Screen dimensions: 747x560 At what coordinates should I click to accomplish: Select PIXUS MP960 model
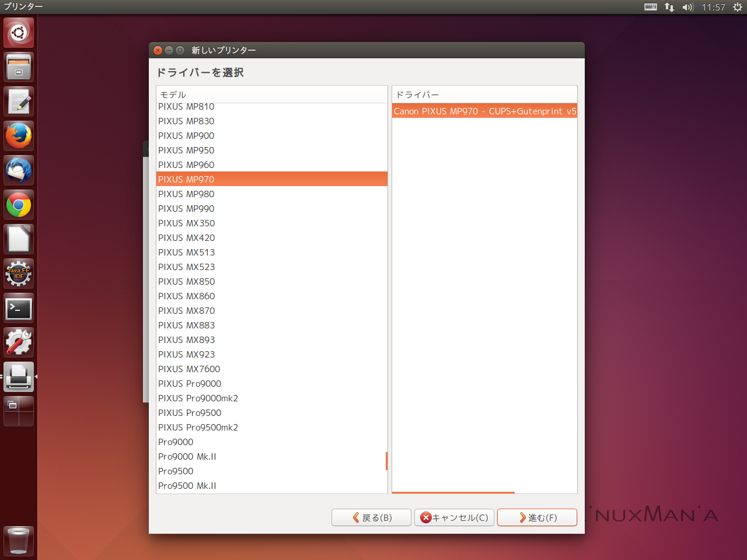click(272, 164)
